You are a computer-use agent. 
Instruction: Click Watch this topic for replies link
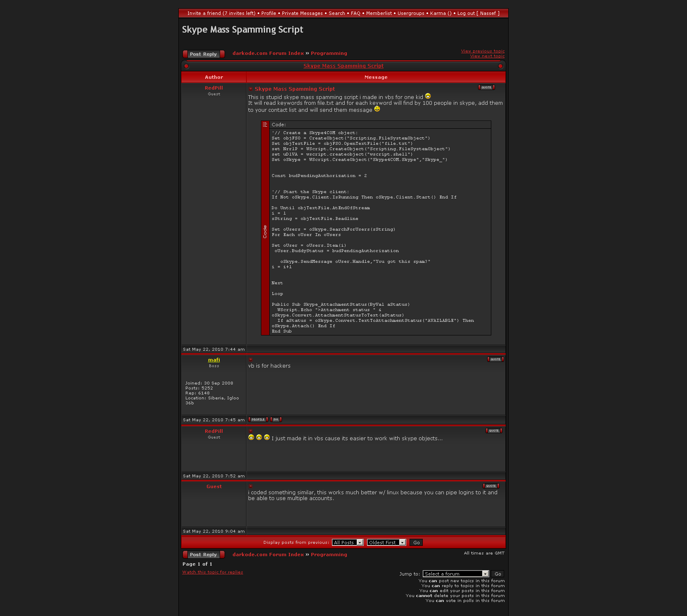click(213, 572)
